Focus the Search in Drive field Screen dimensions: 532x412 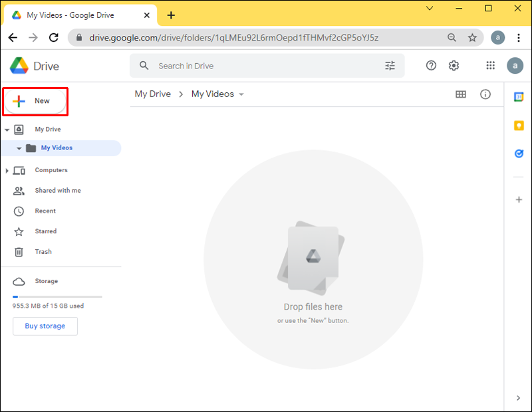(x=266, y=66)
